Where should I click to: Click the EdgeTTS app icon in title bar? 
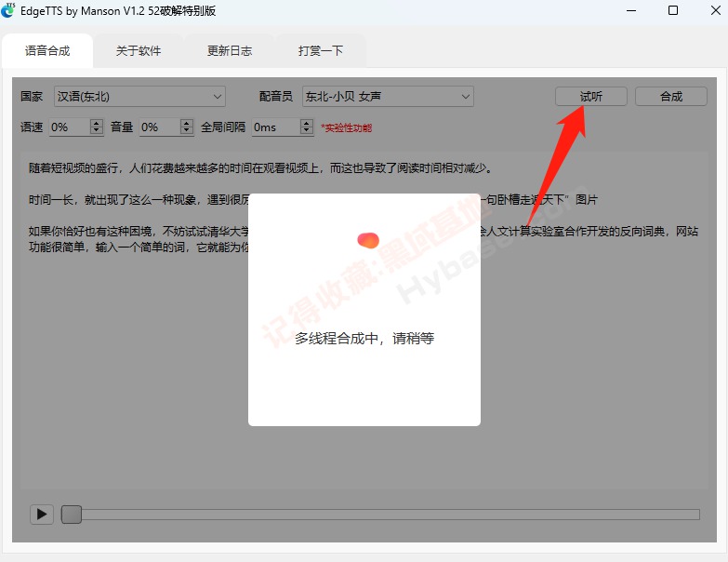(7, 10)
